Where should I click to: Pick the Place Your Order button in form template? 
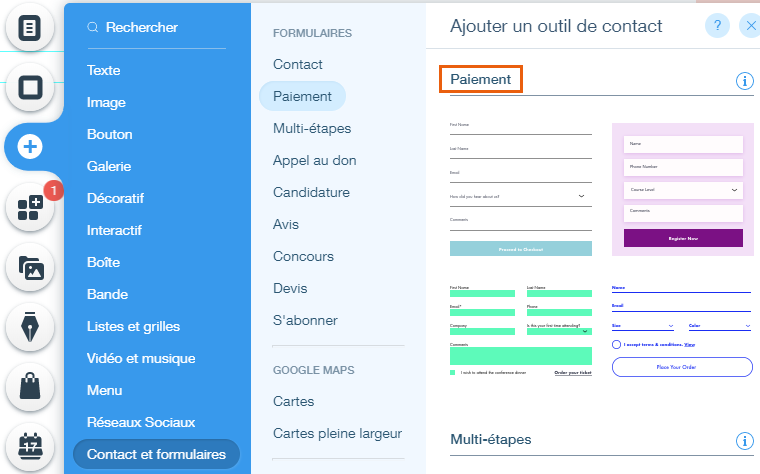[x=682, y=367]
